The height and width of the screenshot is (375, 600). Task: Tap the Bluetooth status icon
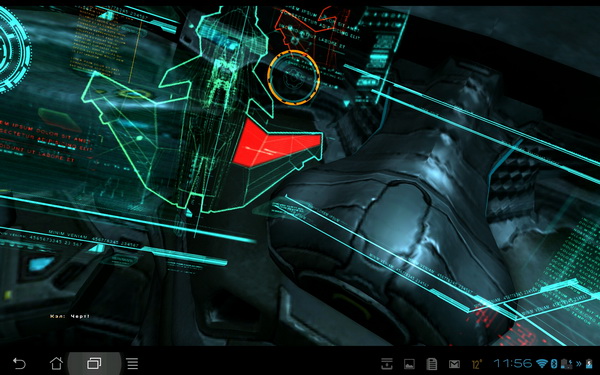tap(554, 364)
